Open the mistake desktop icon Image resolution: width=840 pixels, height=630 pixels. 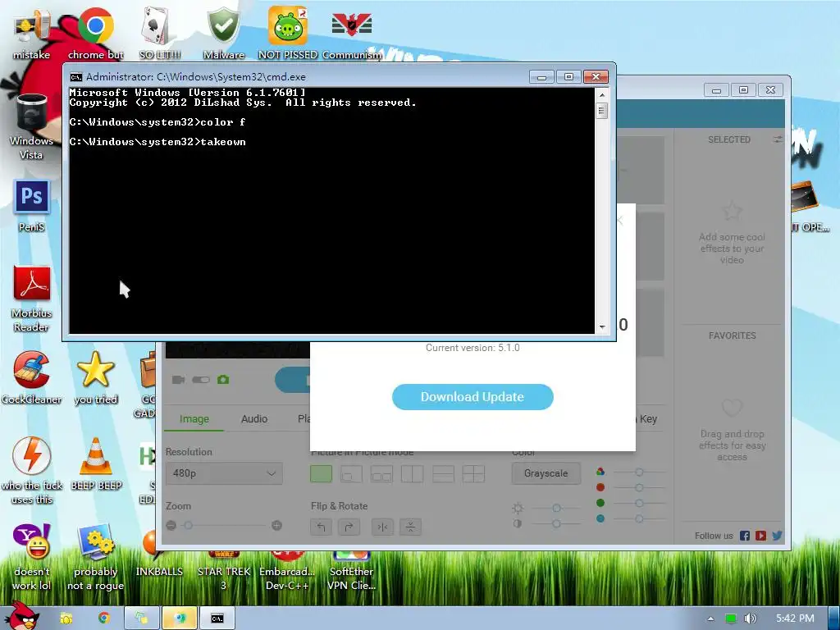click(x=32, y=34)
